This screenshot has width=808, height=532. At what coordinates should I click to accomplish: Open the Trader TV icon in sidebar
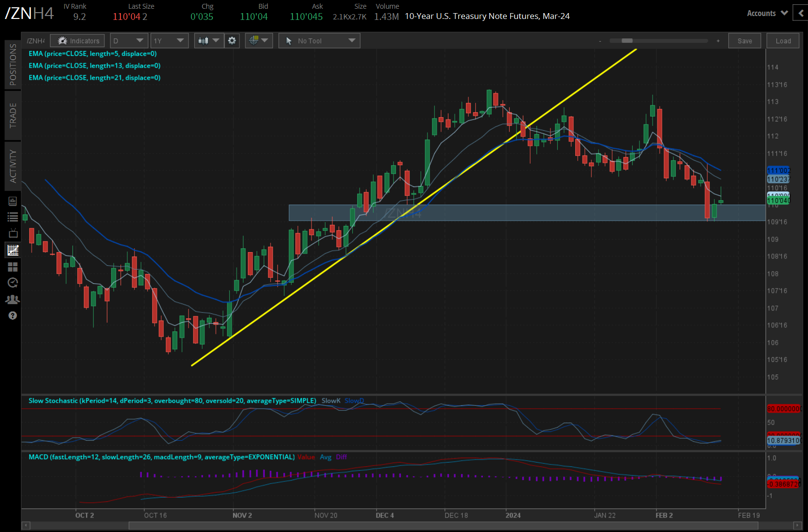click(x=13, y=234)
